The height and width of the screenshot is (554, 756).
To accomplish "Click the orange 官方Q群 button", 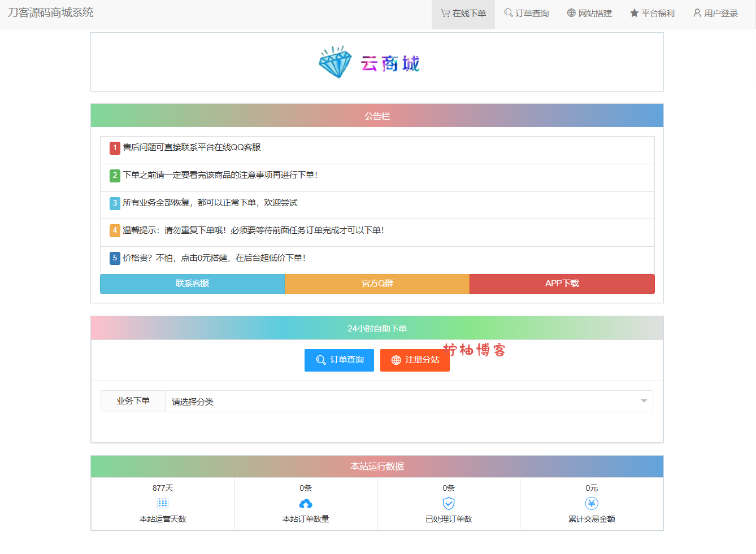I will 377,283.
